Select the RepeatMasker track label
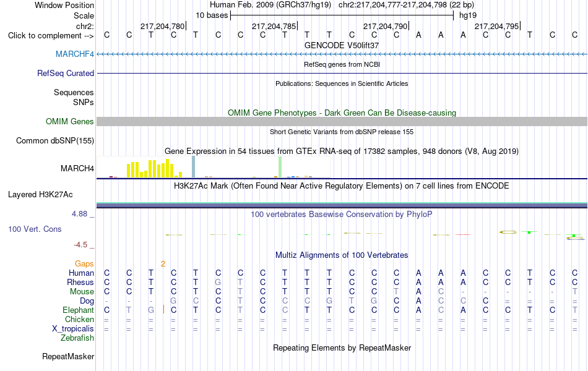The height and width of the screenshot is (371, 588). point(68,357)
